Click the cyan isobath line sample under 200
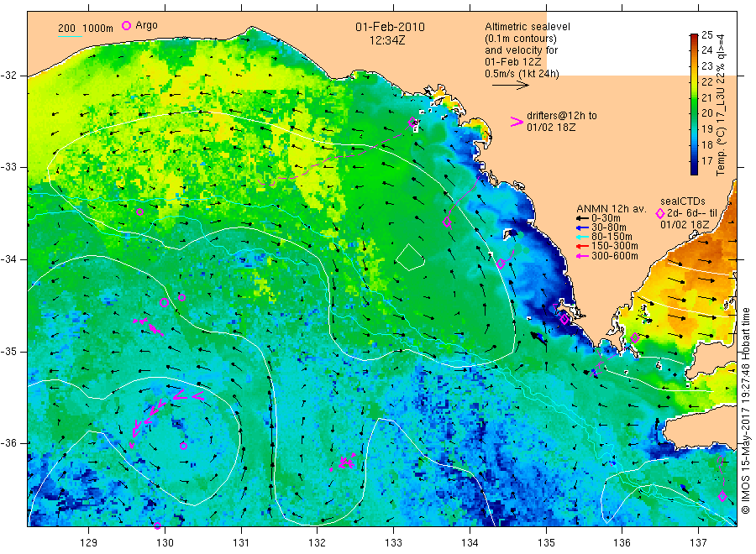 click(x=70, y=36)
